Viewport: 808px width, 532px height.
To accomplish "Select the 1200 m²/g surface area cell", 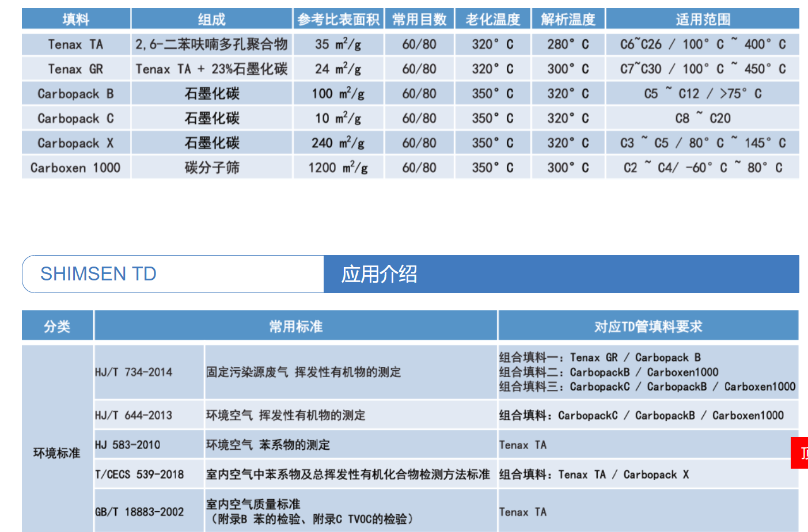I will pos(338,168).
